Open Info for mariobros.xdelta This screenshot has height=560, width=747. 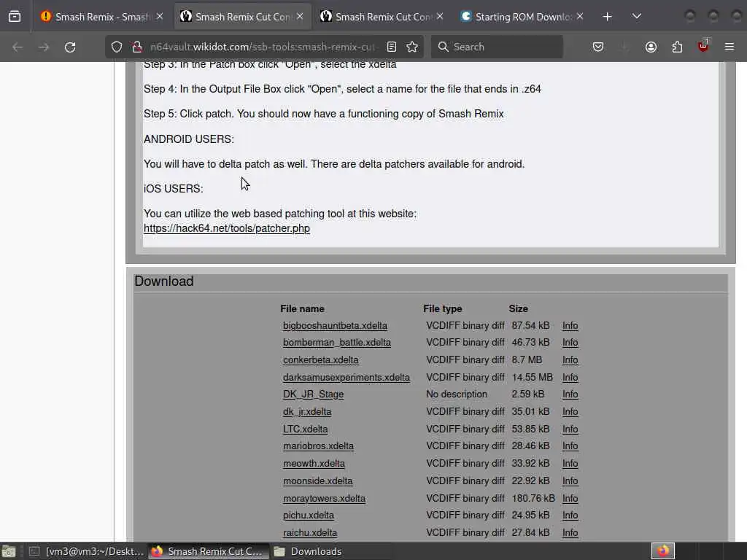570,446
